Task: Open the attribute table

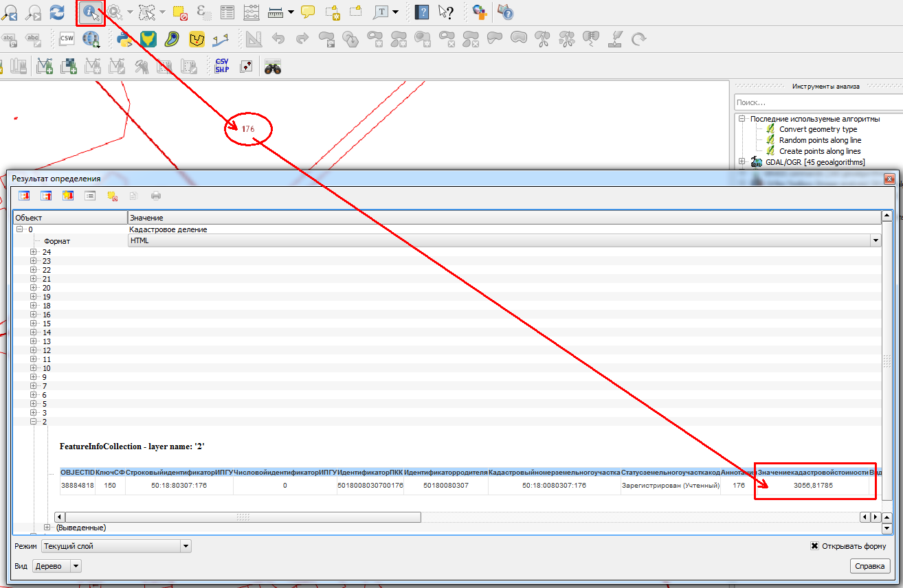Action: pyautogui.click(x=227, y=12)
